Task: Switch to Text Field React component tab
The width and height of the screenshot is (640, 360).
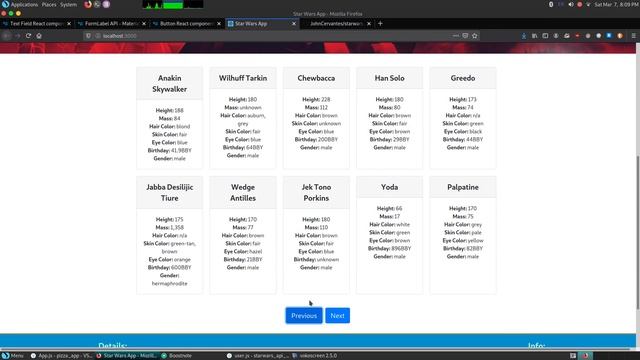Action: point(36,24)
